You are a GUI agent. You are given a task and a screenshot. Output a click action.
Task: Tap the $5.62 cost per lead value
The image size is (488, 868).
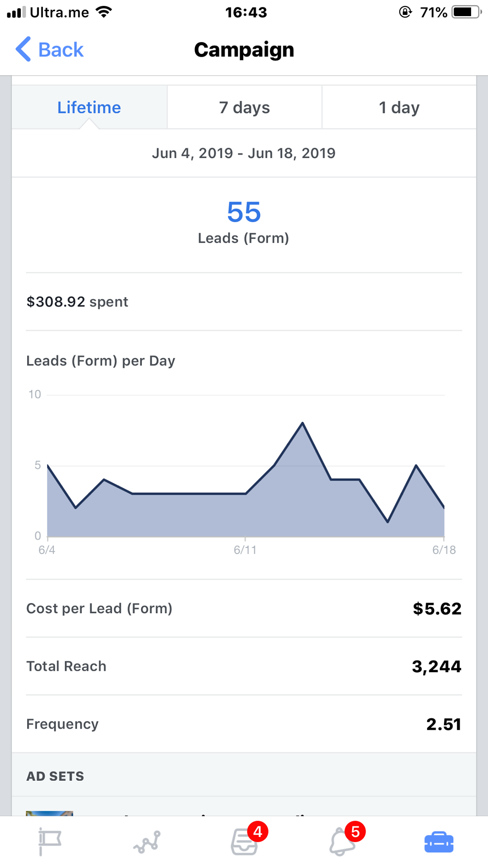437,609
